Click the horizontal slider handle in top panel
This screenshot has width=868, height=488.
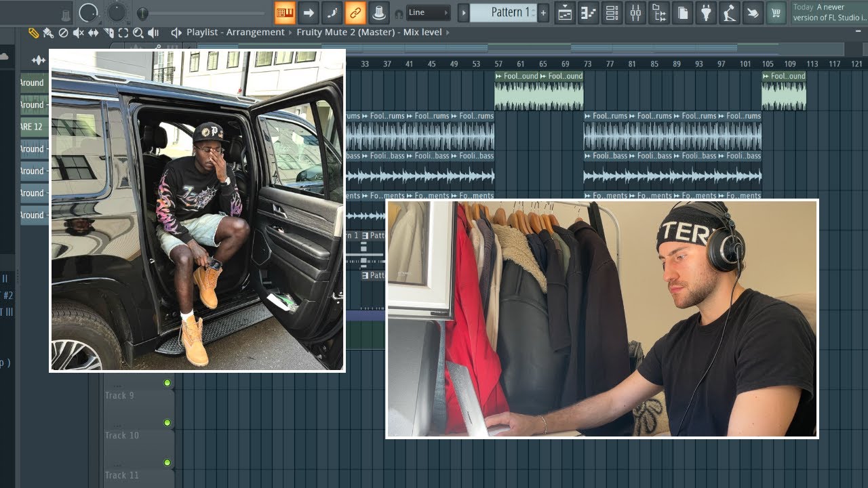pyautogui.click(x=142, y=14)
